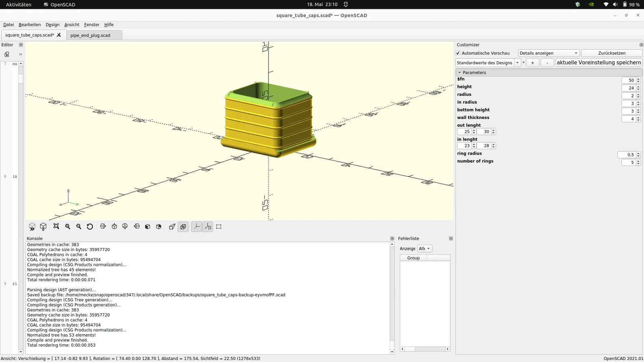Open the clock showing 18. Mai 23:10
Viewport: 644px width, 362px height.
pos(322,4)
